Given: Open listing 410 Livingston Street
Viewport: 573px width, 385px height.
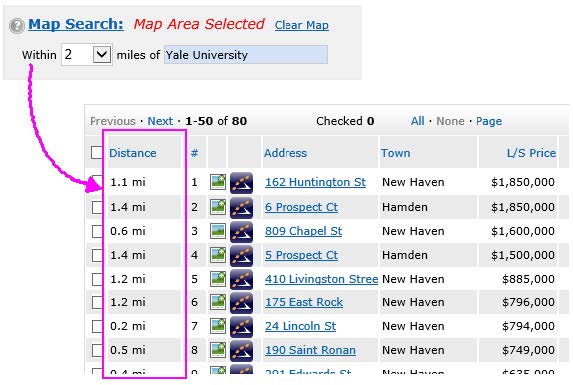Looking at the screenshot, I should pos(322,279).
